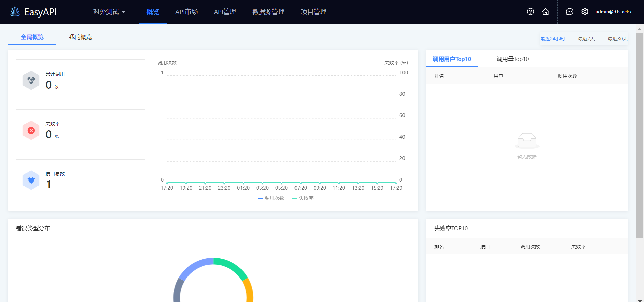Select the 调用量Top10 tab
Viewport: 644px width, 302px height.
point(513,59)
